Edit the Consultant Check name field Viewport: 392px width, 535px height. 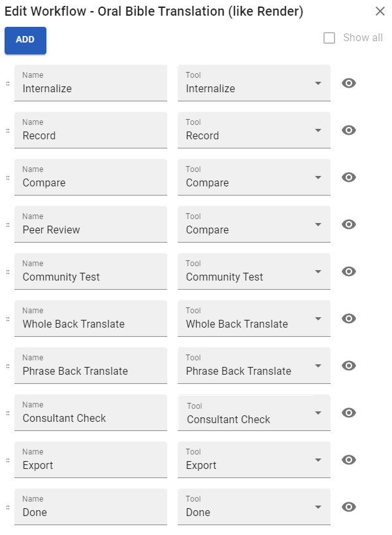coord(91,413)
